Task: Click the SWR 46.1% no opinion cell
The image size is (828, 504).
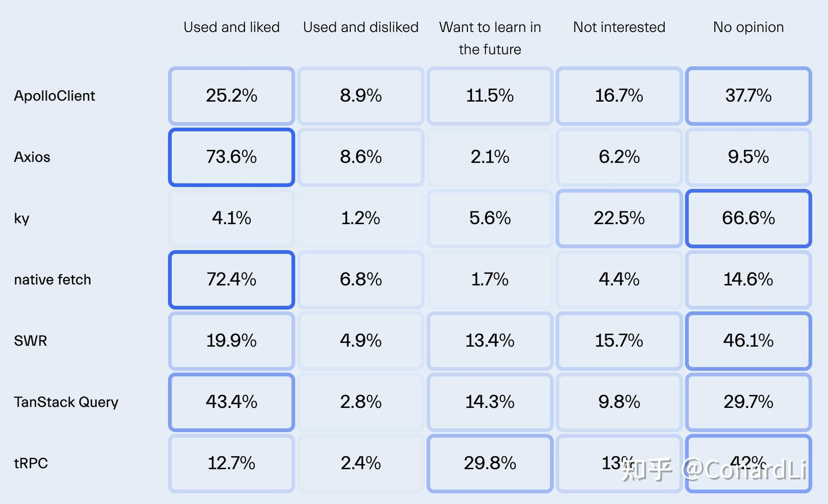Action: pyautogui.click(x=748, y=341)
